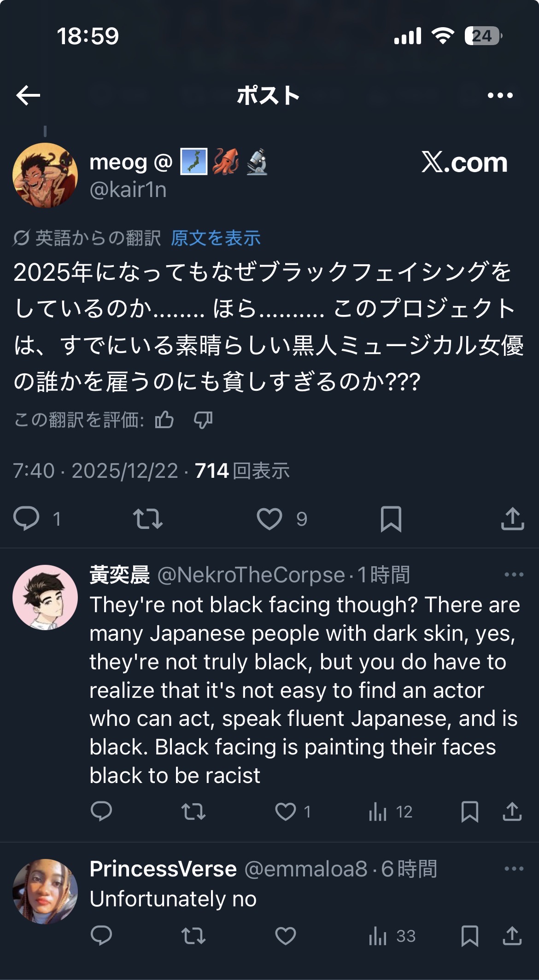This screenshot has width=539, height=980.
Task: Rate the translation with thumbs down
Action: (x=203, y=420)
